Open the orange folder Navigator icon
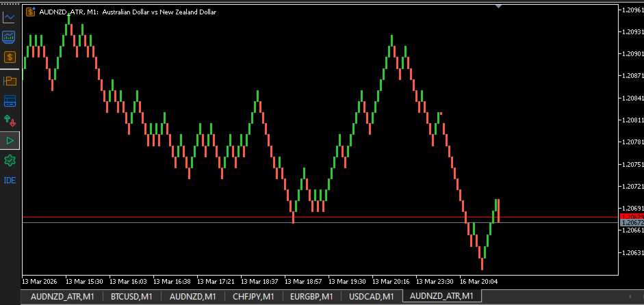The width and height of the screenshot is (644, 305). (x=10, y=81)
